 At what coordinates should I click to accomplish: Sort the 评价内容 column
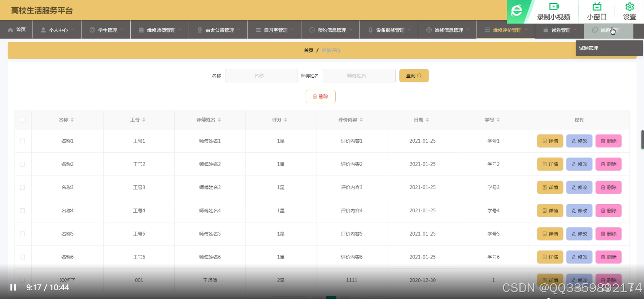click(x=361, y=120)
